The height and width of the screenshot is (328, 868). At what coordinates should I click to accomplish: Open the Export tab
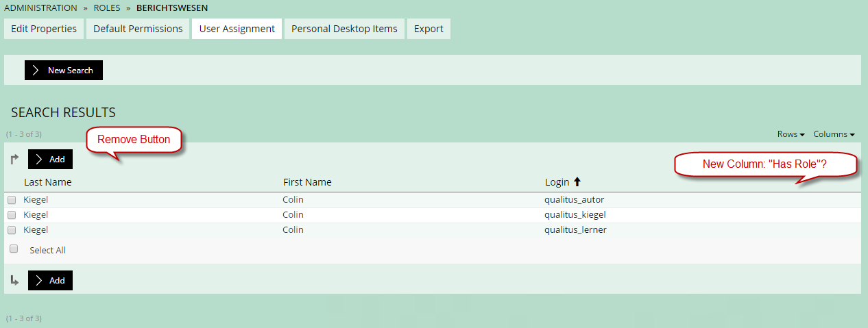coord(429,29)
